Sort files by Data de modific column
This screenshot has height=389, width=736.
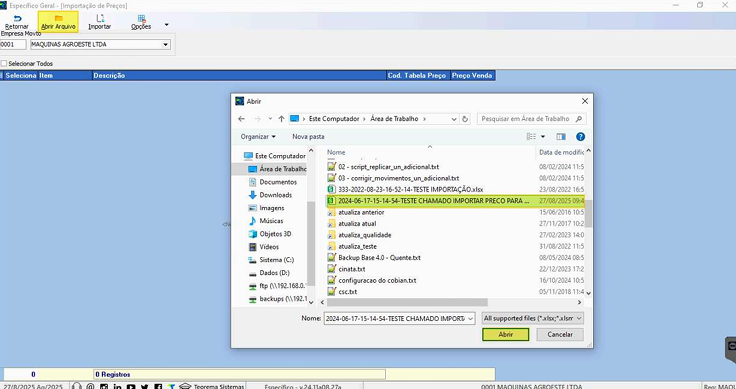point(561,152)
